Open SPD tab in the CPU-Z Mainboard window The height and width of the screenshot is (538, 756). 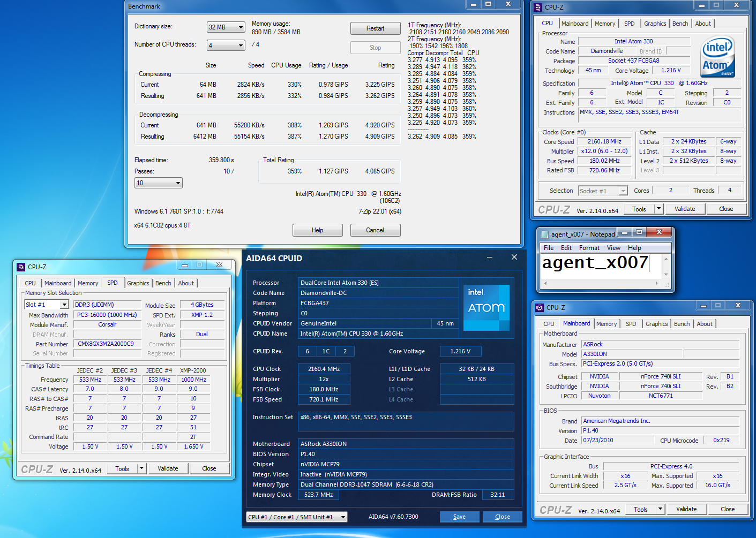pos(631,324)
